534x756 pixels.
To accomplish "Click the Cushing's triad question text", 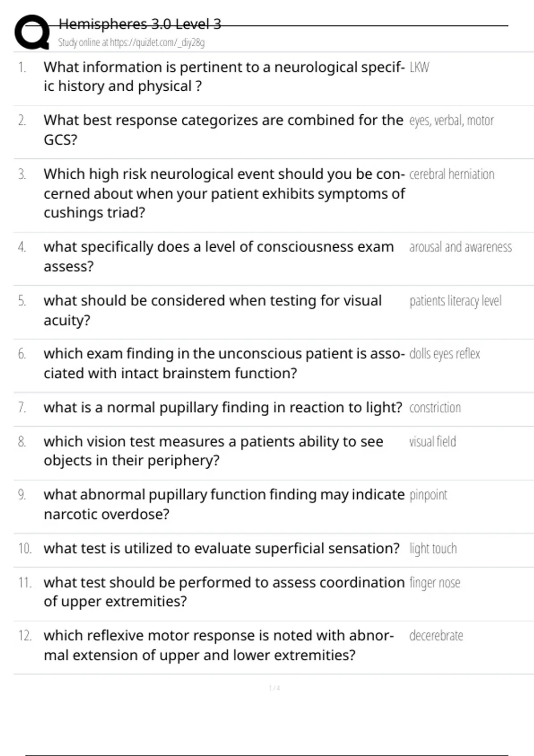I will click(224, 193).
